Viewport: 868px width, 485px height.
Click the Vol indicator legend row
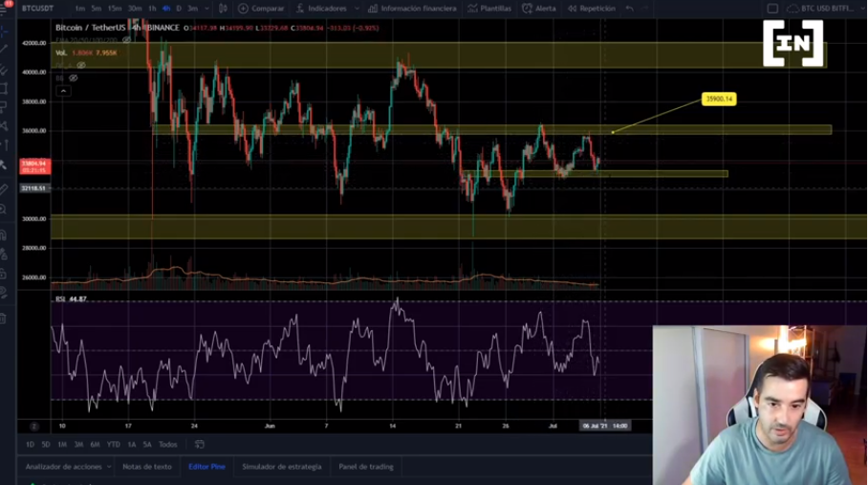86,53
